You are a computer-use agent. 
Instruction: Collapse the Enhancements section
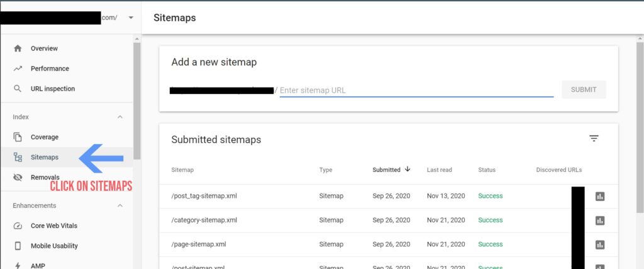pyautogui.click(x=120, y=206)
